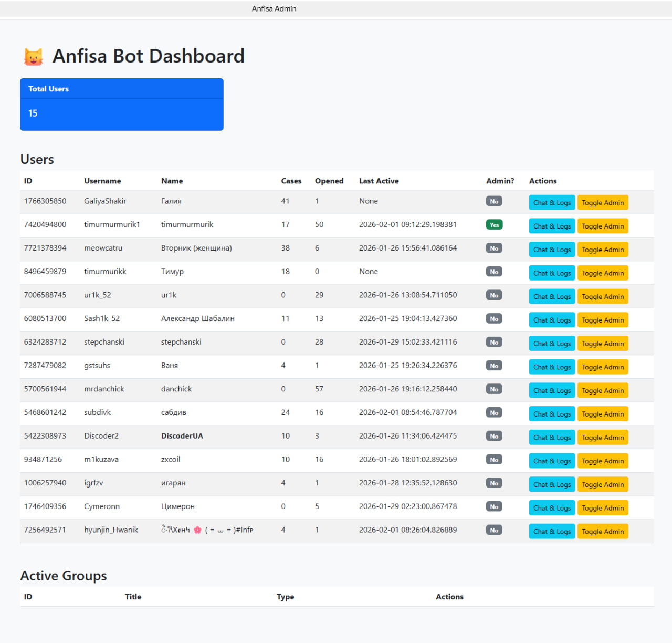672x643 pixels.
Task: Toggle Admin for stepchanski user
Action: 603,344
